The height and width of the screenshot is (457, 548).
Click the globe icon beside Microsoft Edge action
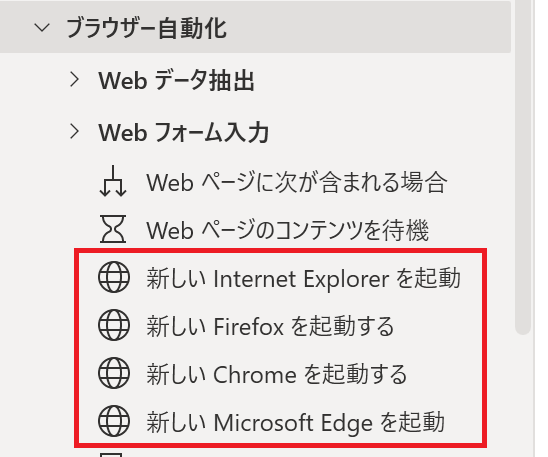tap(114, 421)
